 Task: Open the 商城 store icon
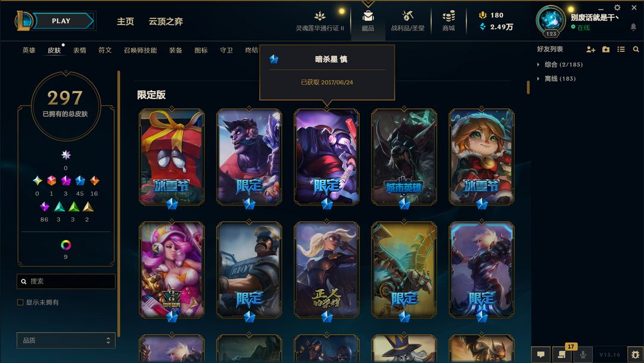448,17
